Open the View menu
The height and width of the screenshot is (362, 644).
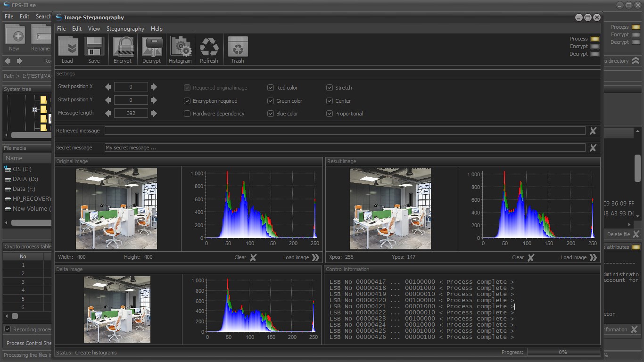coord(94,29)
